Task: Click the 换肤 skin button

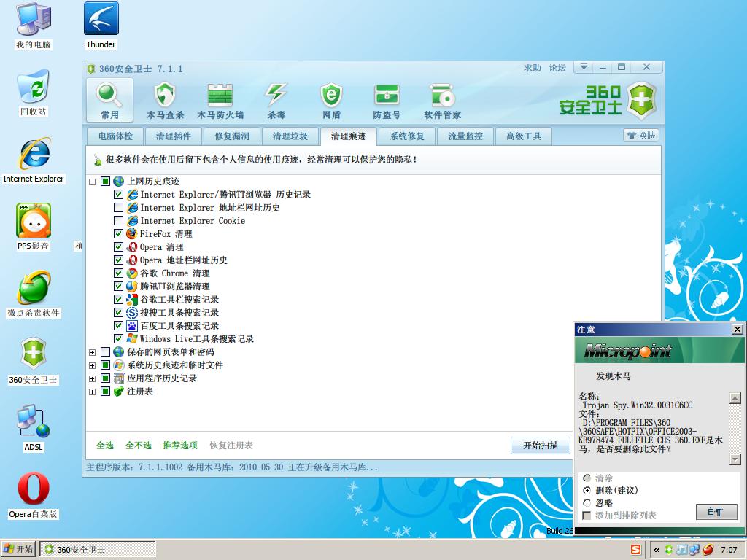Action: tap(641, 136)
